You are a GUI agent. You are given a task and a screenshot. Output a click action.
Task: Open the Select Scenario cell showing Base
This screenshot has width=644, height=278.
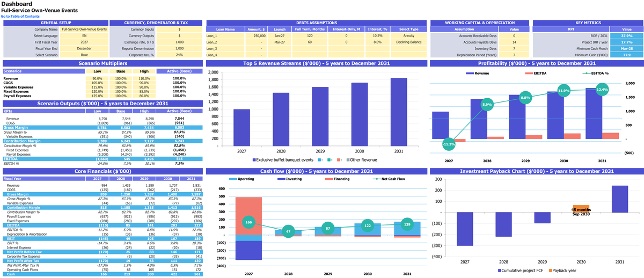tap(84, 55)
